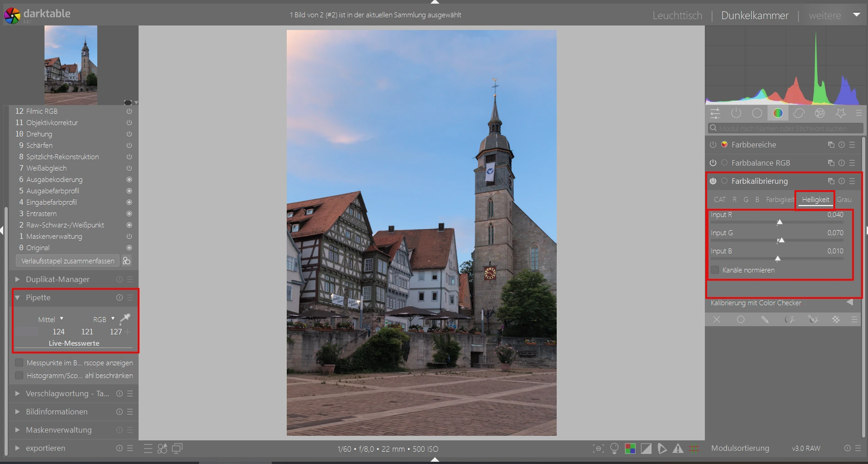
Task: Click Verlaufsstapel zusammenfassen button
Action: [x=68, y=261]
